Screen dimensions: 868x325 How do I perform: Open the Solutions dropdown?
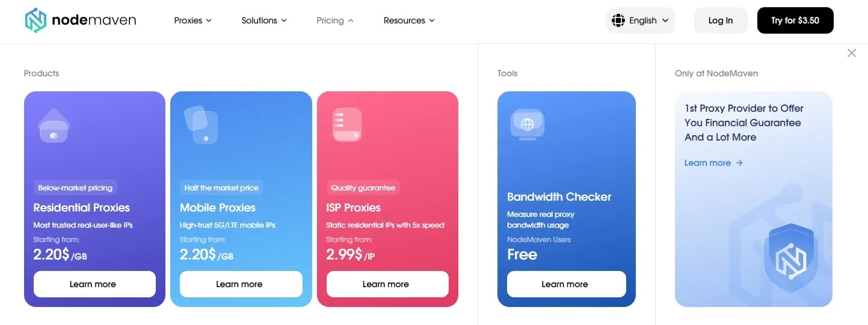point(264,20)
